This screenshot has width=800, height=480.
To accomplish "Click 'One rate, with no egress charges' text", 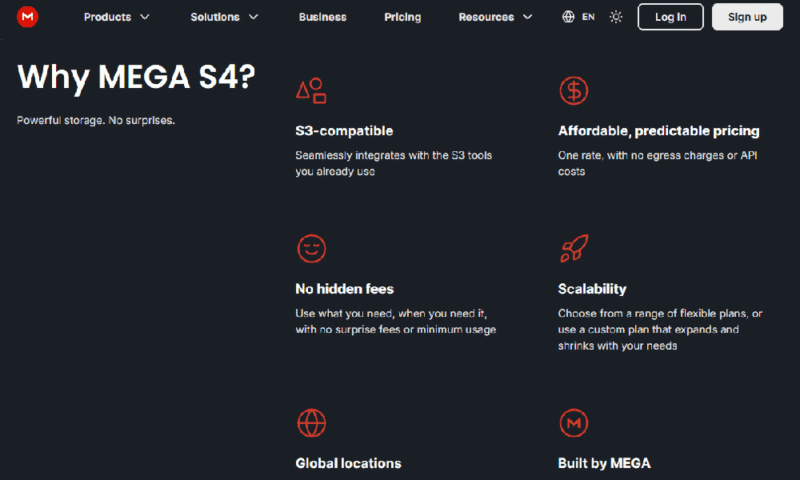I will [657, 164].
